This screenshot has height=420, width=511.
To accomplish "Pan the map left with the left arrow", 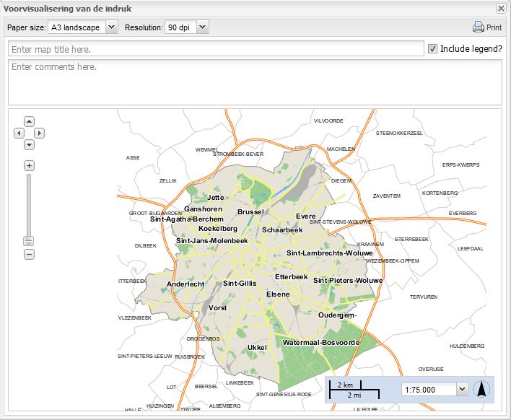I will pyautogui.click(x=19, y=134).
